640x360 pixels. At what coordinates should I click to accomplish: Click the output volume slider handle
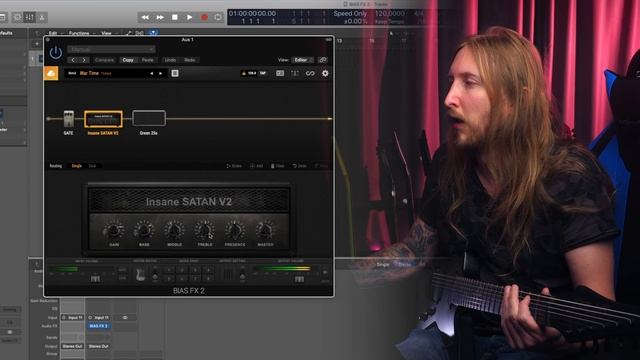(299, 279)
